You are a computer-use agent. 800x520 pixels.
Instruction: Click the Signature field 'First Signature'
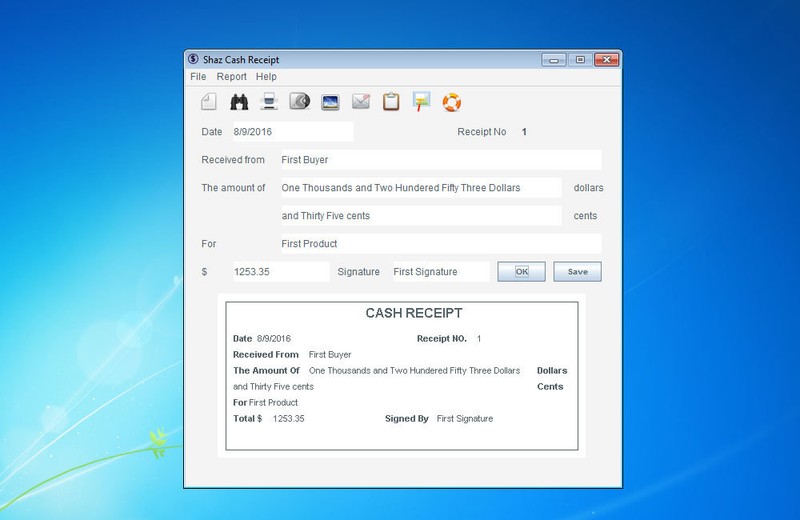pos(441,271)
